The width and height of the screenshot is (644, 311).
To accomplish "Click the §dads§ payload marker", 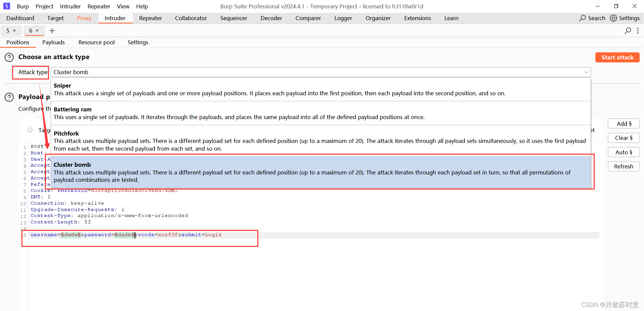I will click(x=124, y=235).
